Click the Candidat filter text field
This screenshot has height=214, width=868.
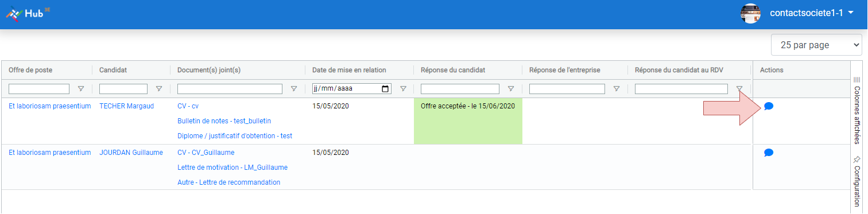[x=123, y=89]
